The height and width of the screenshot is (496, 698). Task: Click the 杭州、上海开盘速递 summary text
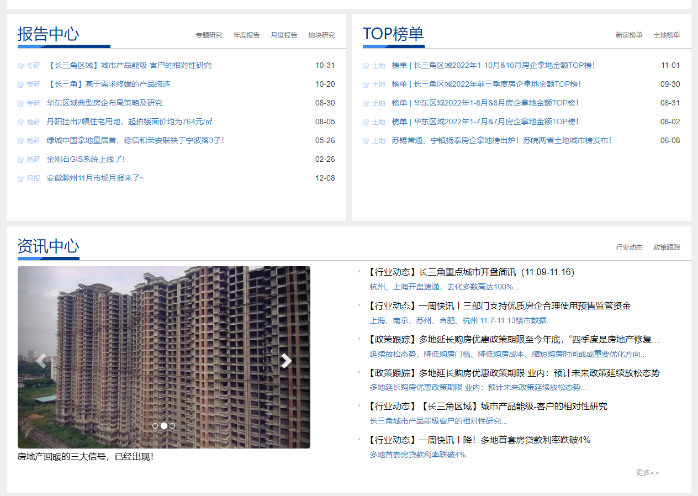444,287
